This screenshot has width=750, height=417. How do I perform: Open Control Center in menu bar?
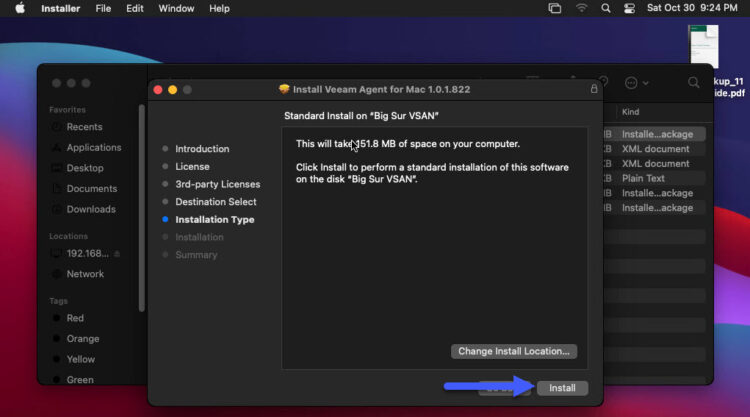click(629, 8)
